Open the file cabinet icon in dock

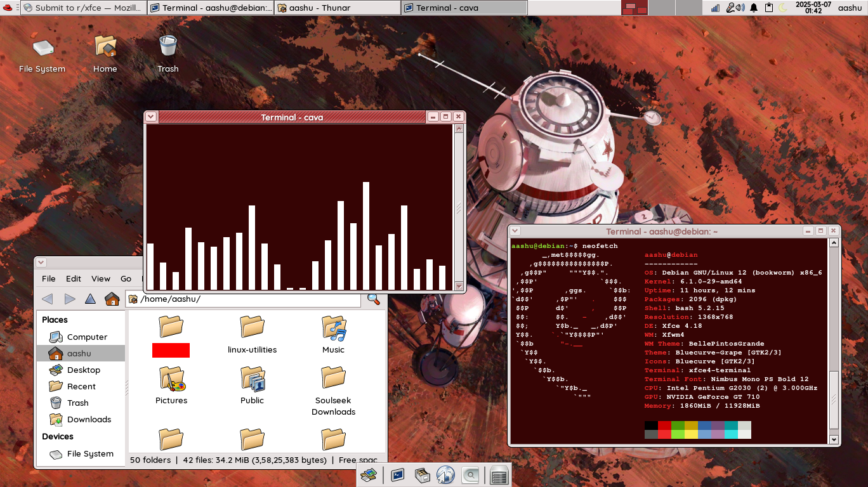[422, 474]
